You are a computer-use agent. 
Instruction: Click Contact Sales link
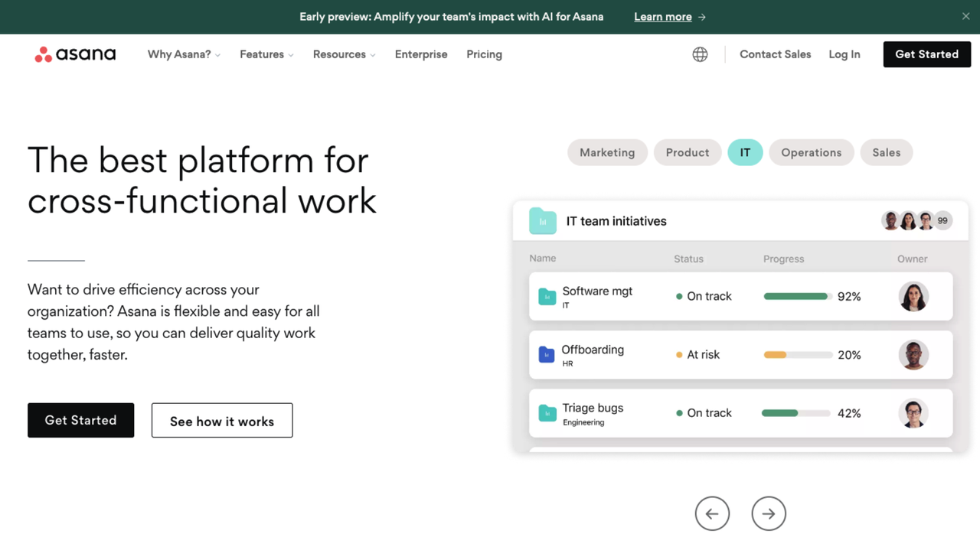coord(775,54)
